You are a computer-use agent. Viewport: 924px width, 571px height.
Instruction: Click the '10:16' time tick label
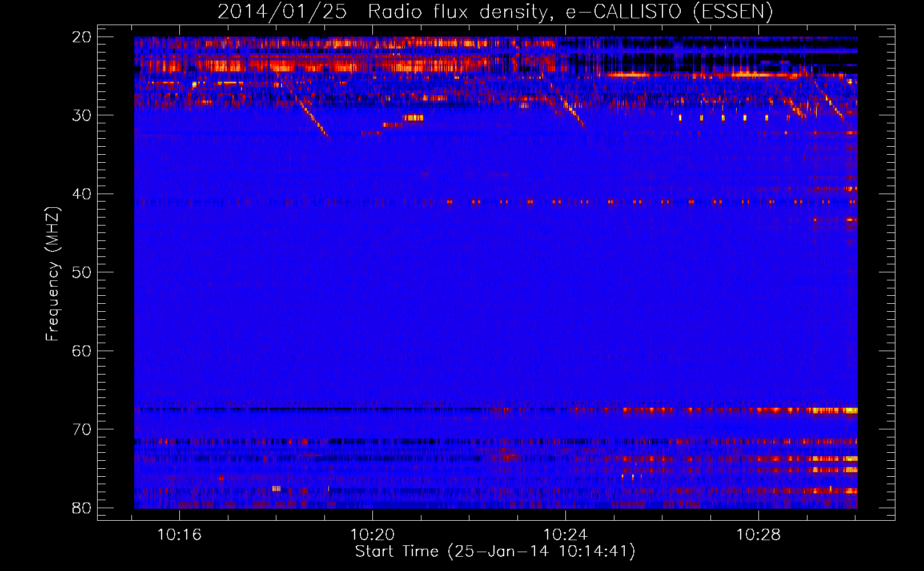click(179, 535)
